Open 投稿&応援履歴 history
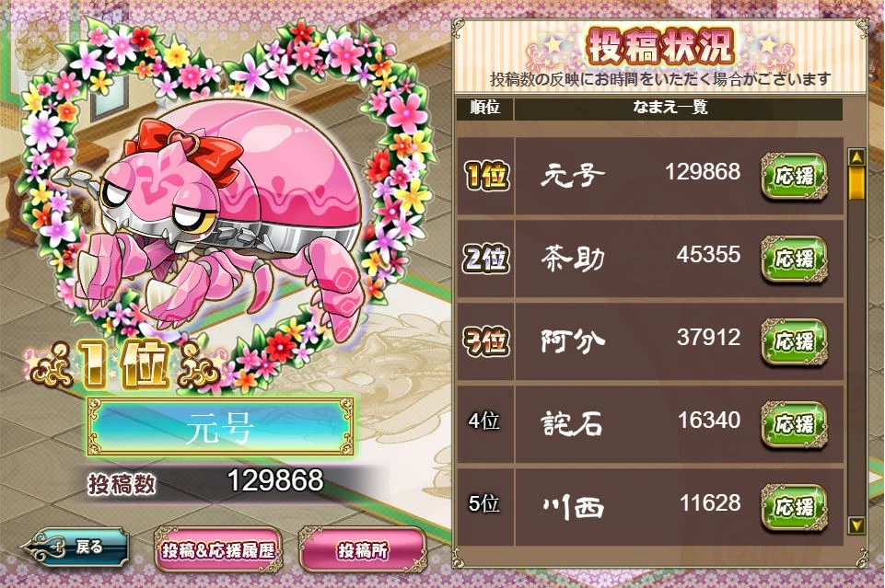The image size is (885, 588). click(218, 550)
